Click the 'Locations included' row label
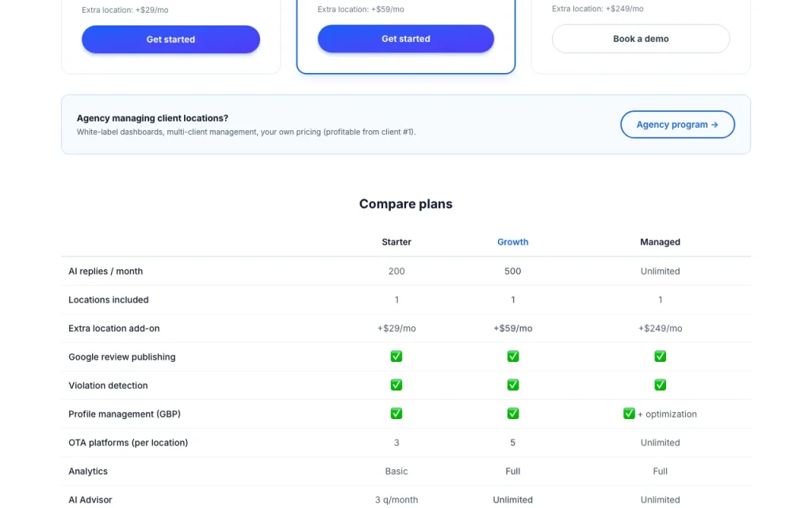 click(108, 299)
